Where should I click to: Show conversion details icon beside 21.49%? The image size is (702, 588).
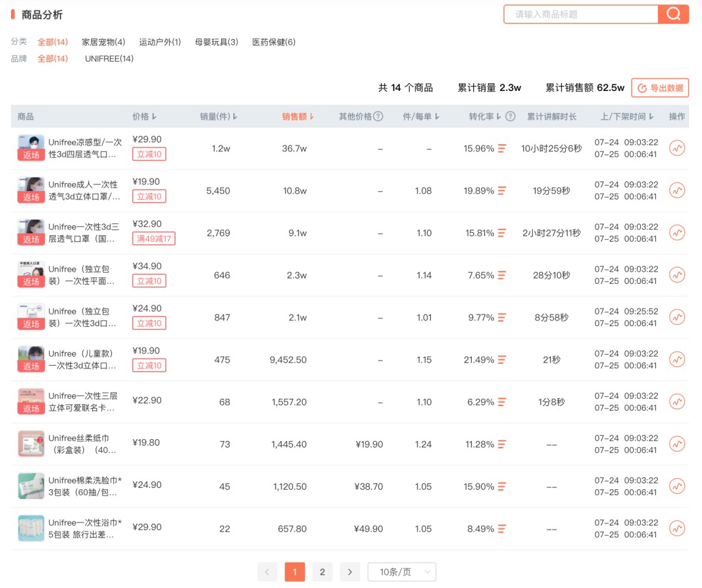[x=502, y=360]
